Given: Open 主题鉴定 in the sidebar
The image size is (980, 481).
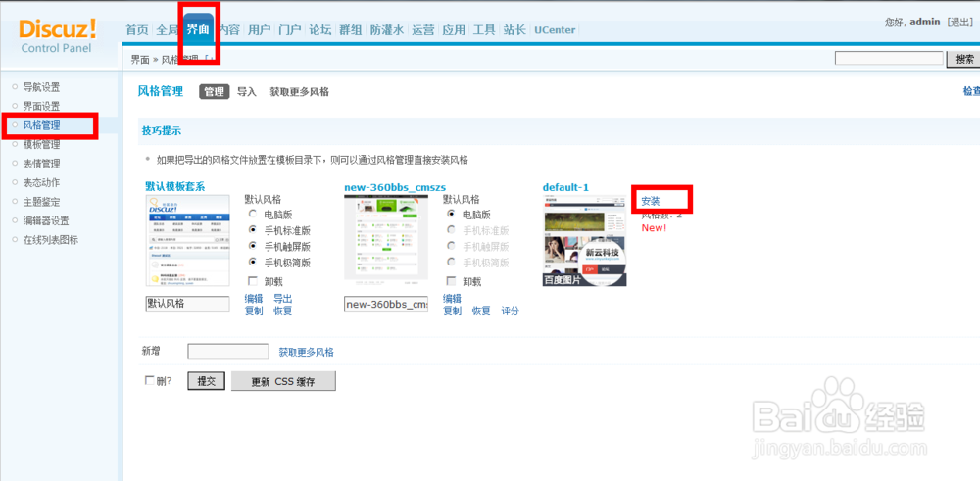Looking at the screenshot, I should tap(41, 202).
